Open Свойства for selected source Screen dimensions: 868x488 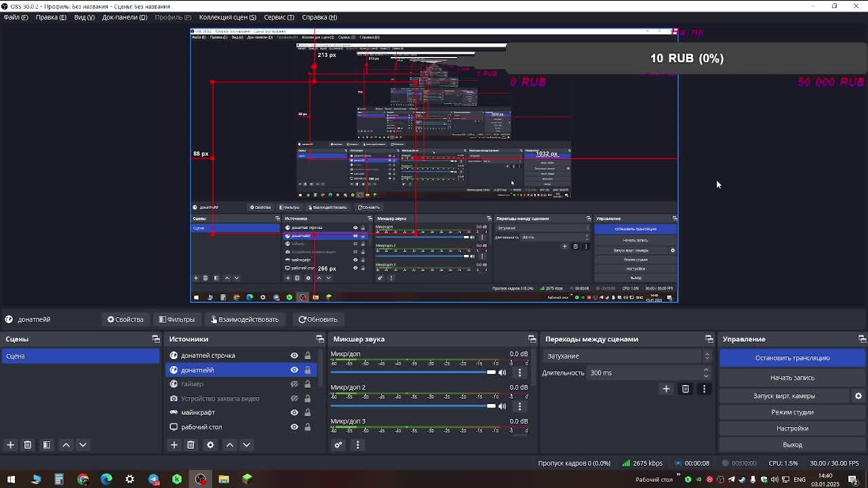(x=125, y=319)
